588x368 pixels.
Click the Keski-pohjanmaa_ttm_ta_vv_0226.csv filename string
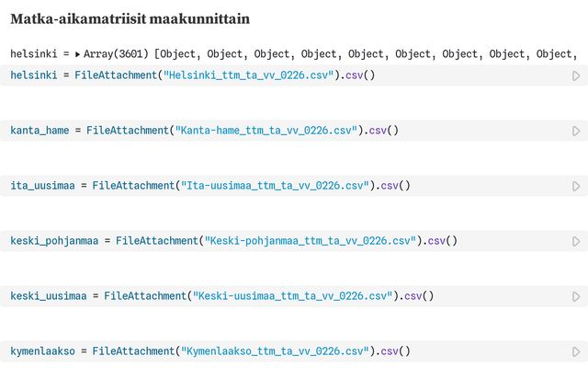309,240
